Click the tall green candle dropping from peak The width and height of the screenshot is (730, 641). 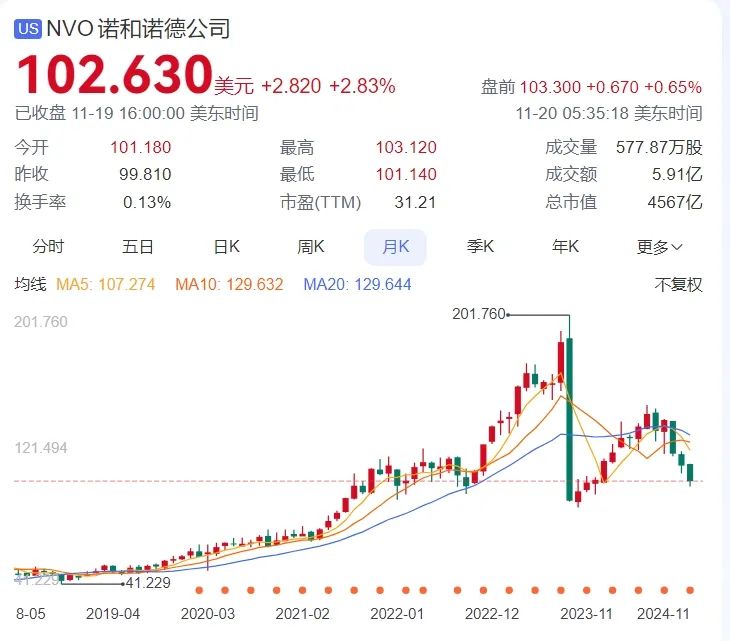pyautogui.click(x=569, y=418)
